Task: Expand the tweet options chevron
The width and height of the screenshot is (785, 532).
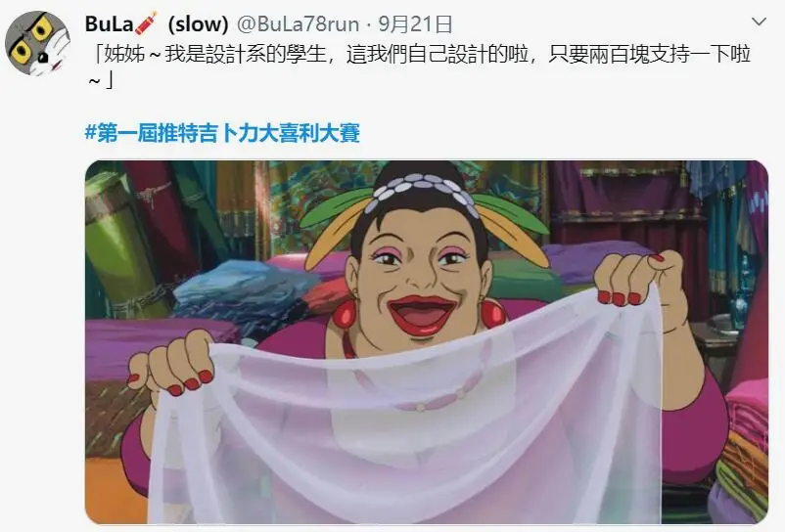Action: 759,22
